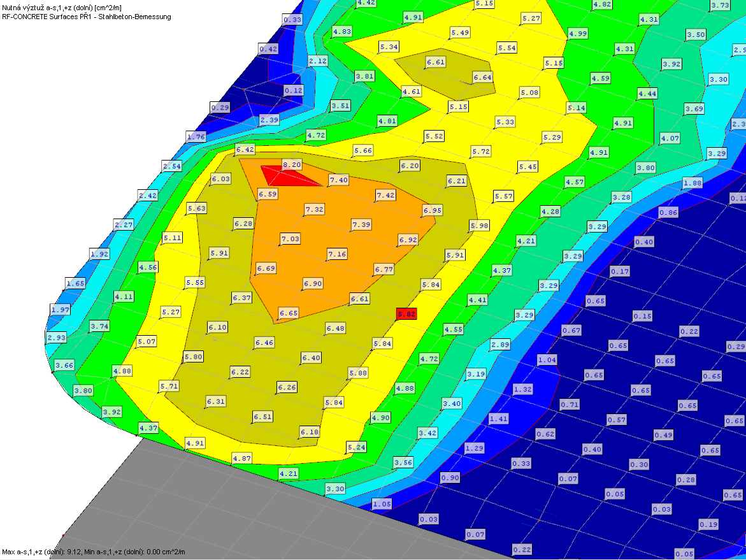
Task: Select the 7.03 grid point value
Action: tap(291, 239)
